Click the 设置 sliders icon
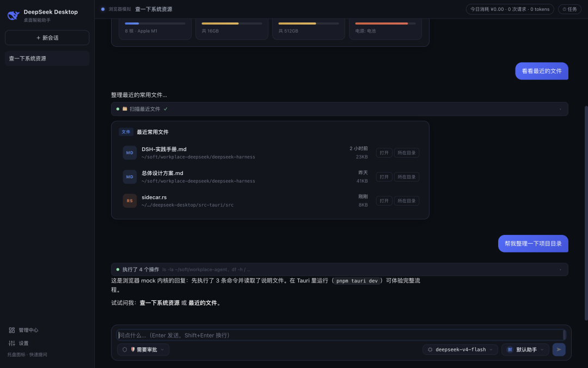This screenshot has width=588, height=368. pos(12,343)
